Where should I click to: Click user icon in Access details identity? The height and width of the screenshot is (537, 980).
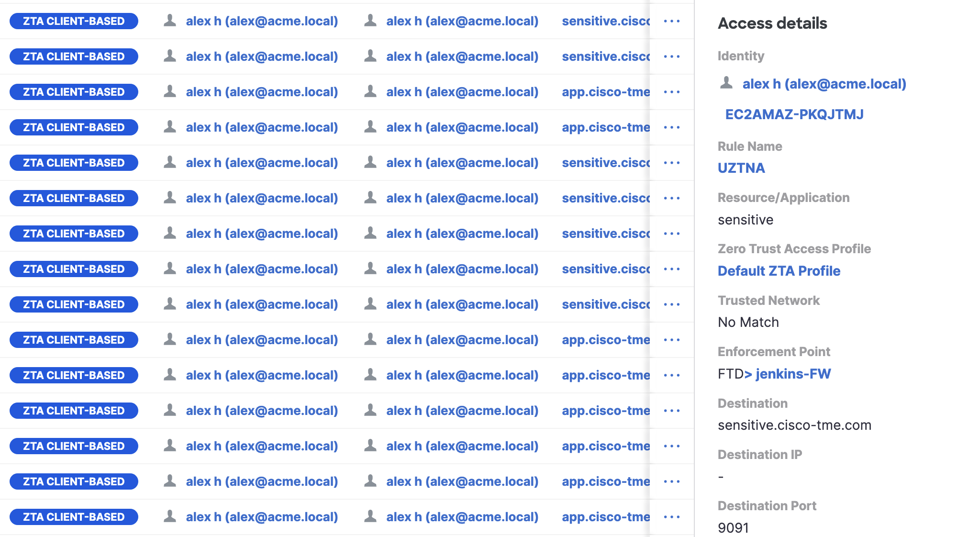point(726,83)
